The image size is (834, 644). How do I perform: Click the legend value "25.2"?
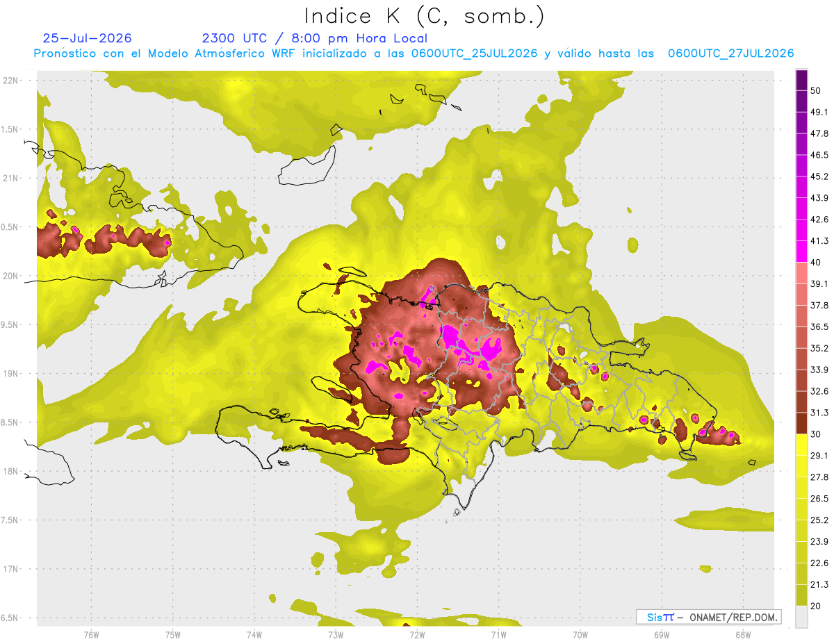click(x=819, y=520)
